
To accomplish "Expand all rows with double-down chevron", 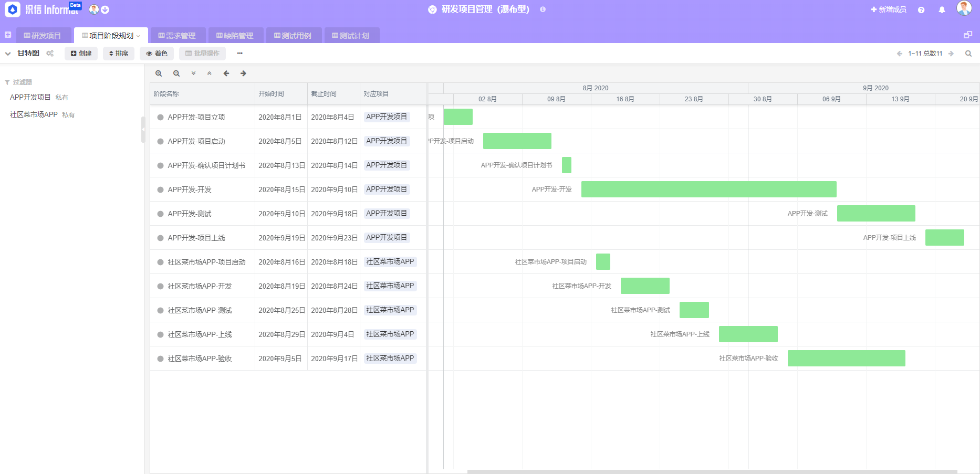I will point(193,73).
